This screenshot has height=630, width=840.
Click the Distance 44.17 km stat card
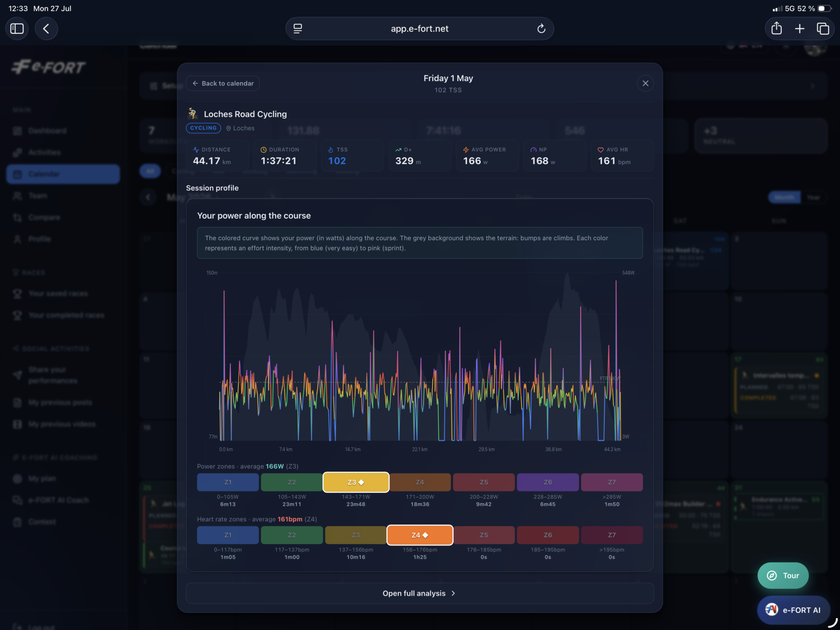point(217,156)
